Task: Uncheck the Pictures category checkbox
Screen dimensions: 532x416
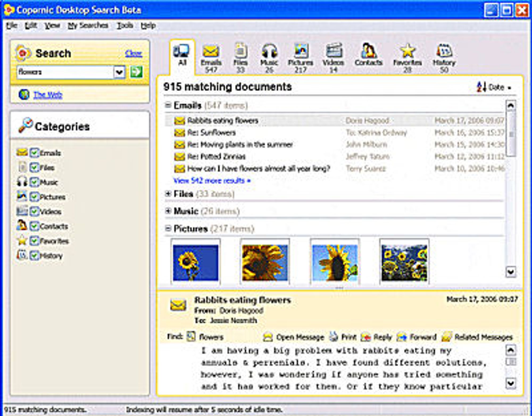Action: [34, 197]
